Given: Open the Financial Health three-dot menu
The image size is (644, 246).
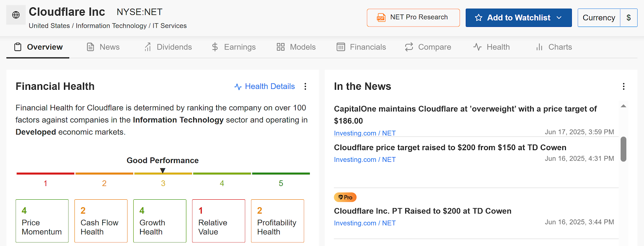Looking at the screenshot, I should coord(305,87).
